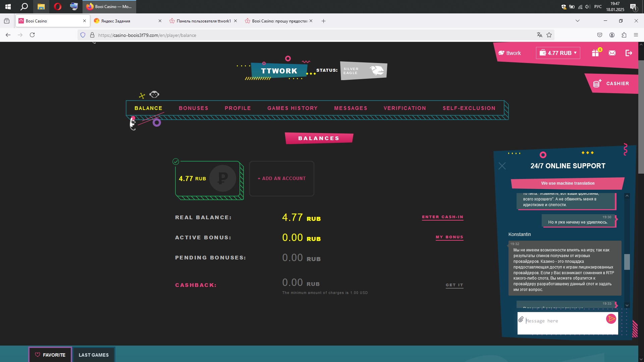Open Windows taskbar search
This screenshot has height=362, width=644.
tap(24, 7)
